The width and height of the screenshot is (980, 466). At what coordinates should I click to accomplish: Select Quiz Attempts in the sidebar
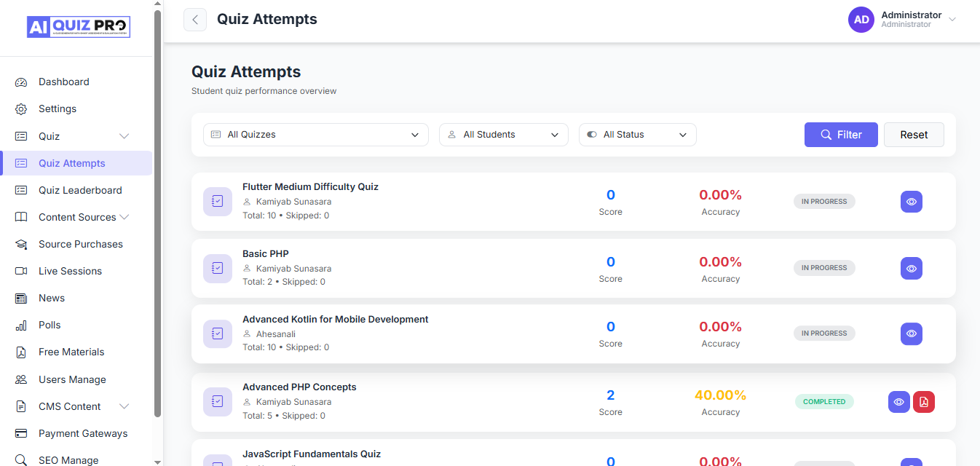click(x=76, y=163)
